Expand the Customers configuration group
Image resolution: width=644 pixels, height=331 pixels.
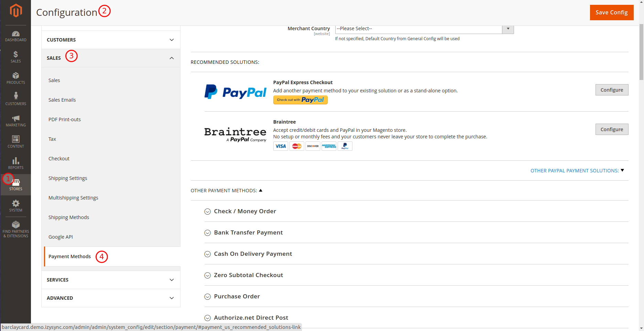tap(110, 40)
